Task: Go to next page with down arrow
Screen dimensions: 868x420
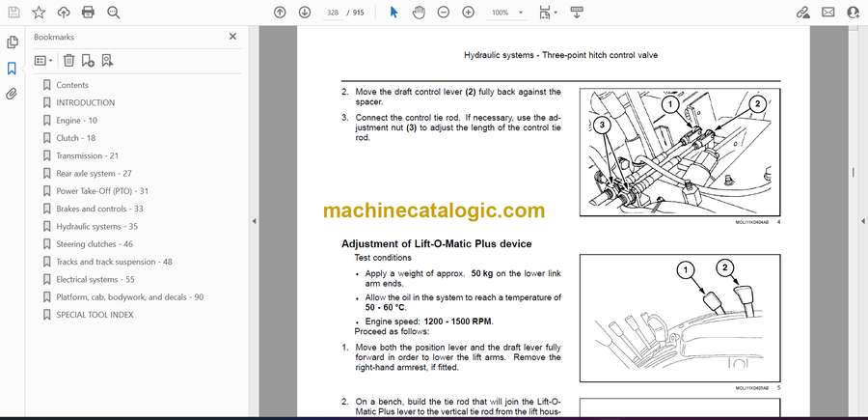Action: (305, 13)
